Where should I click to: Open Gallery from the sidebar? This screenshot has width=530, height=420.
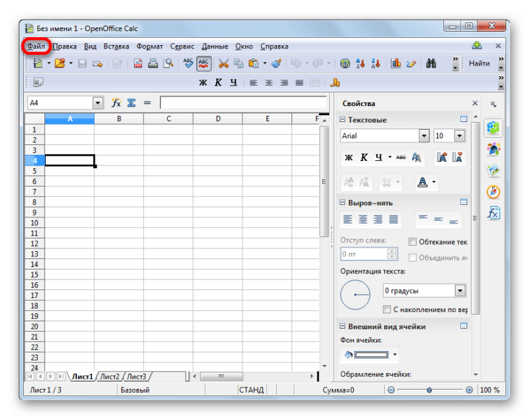click(x=493, y=170)
